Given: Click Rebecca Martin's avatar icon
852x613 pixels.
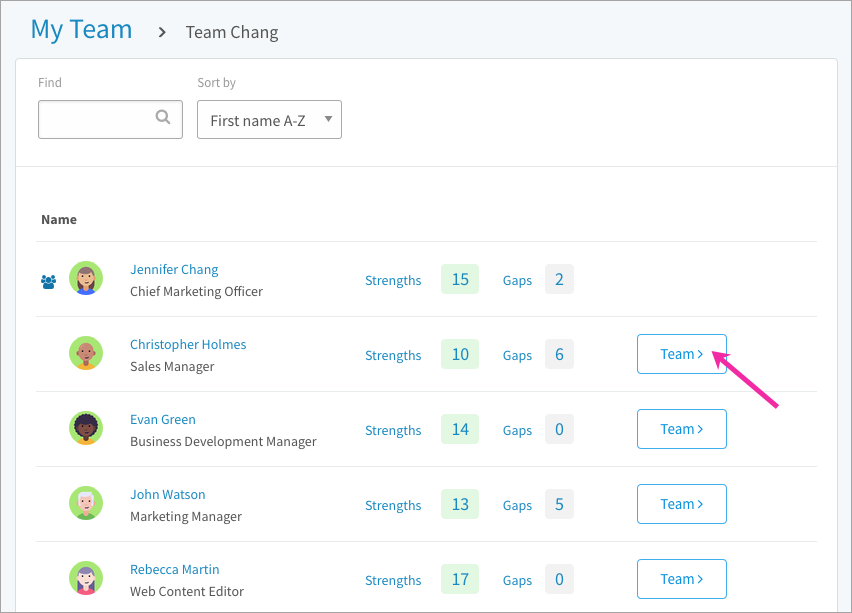Looking at the screenshot, I should (86, 578).
